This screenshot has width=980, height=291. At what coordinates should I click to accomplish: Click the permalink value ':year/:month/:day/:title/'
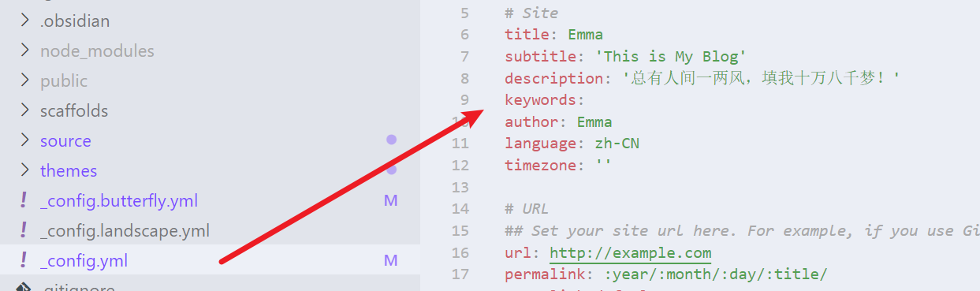tap(716, 274)
